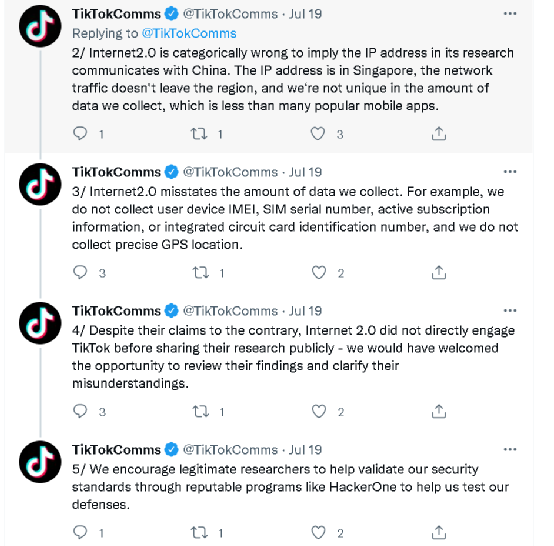The width and height of the screenshot is (554, 546).
Task: Open more options on the 3/ tweet
Action: [510, 171]
